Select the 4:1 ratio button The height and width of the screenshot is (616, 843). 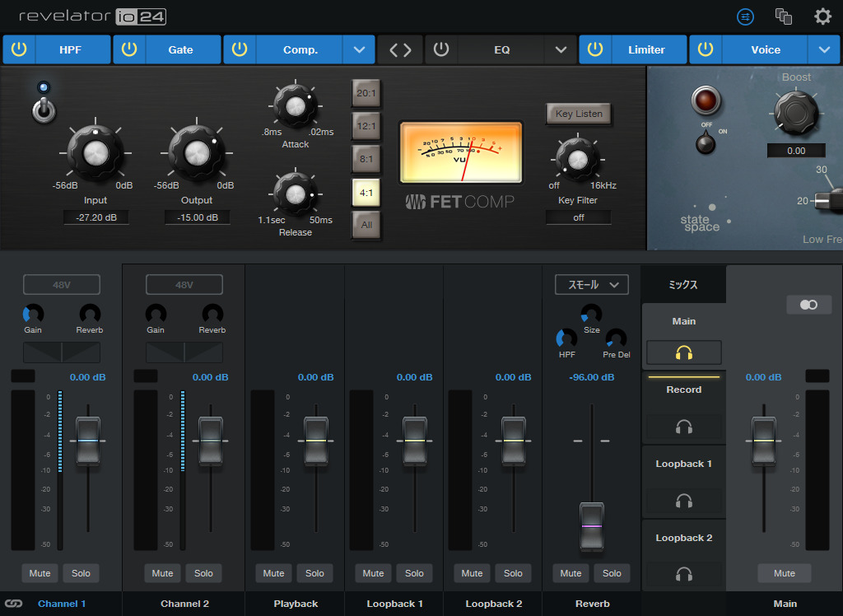click(x=366, y=193)
